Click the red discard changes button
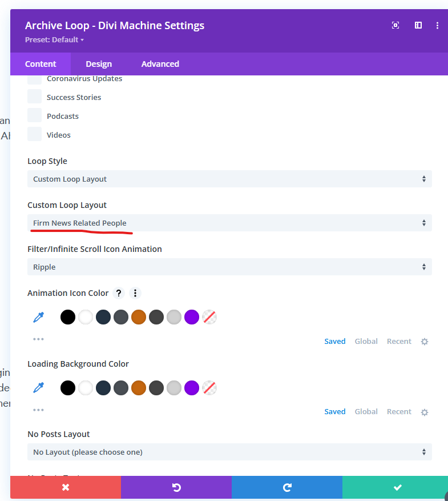Viewport: 448px width, 501px height. point(66,487)
